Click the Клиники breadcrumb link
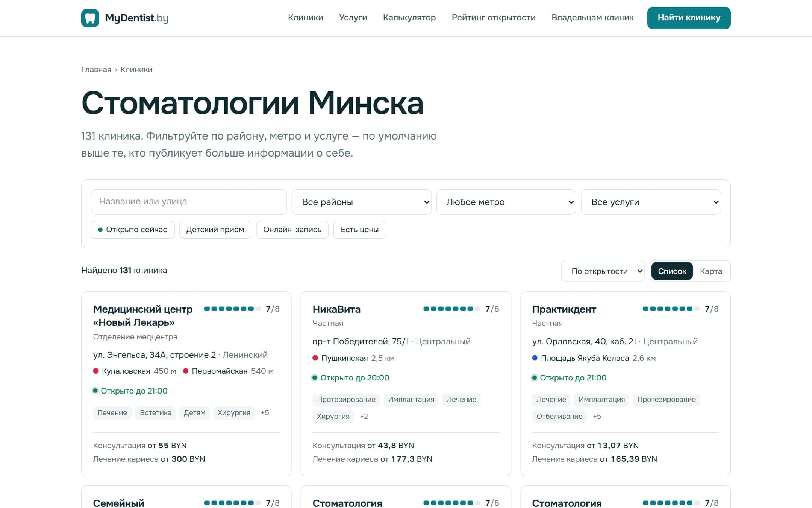The height and width of the screenshot is (508, 812). 136,70
